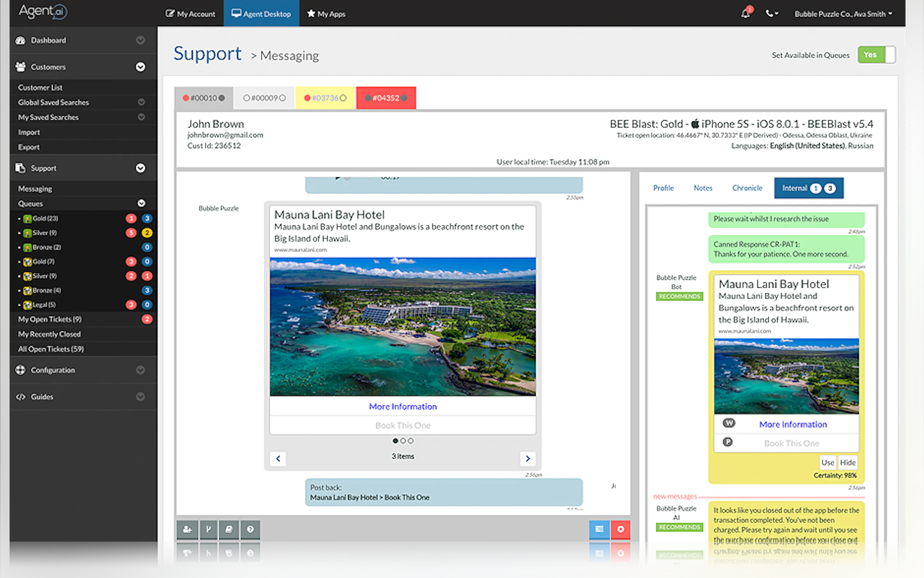Click the add user icon below chat

pyautogui.click(x=187, y=530)
